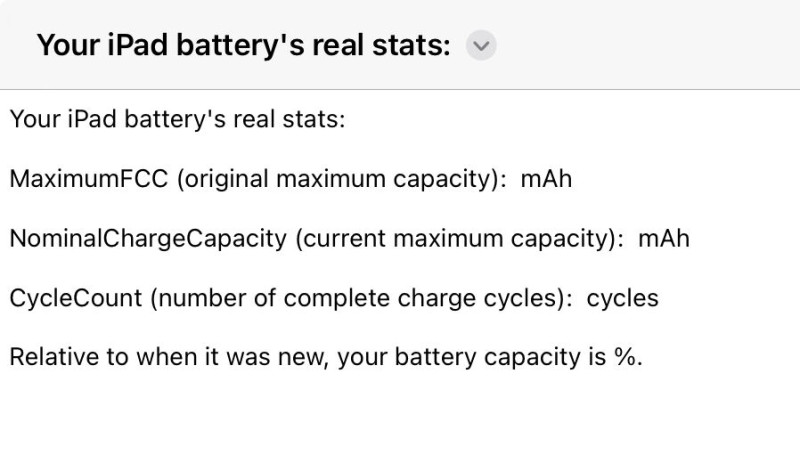Click the chevron next to the header title

point(481,45)
